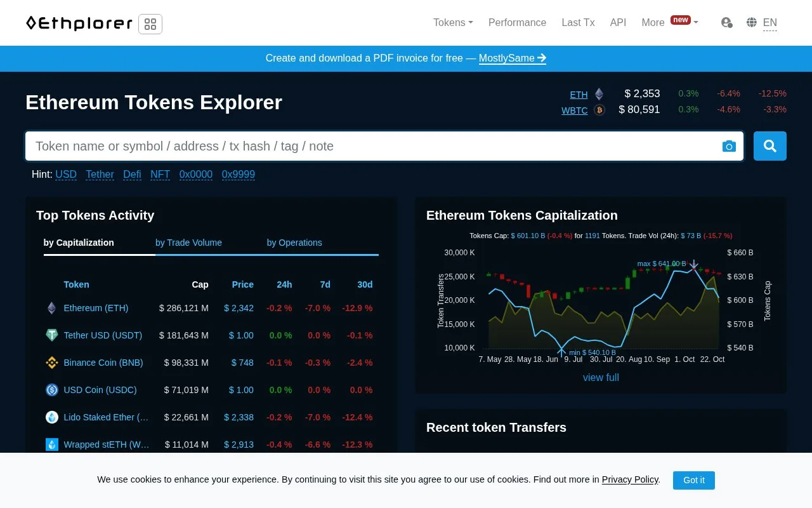The image size is (812, 508).
Task: Follow the MostlySame banner link
Action: [x=513, y=58]
